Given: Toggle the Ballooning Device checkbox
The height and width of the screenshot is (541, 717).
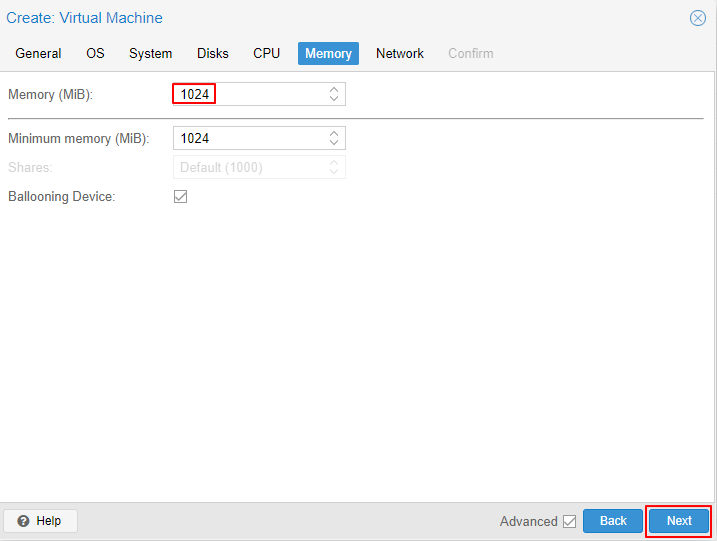Looking at the screenshot, I should [181, 197].
